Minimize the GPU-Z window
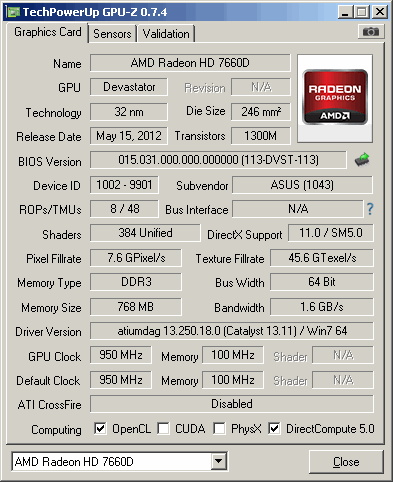 click(345, 12)
